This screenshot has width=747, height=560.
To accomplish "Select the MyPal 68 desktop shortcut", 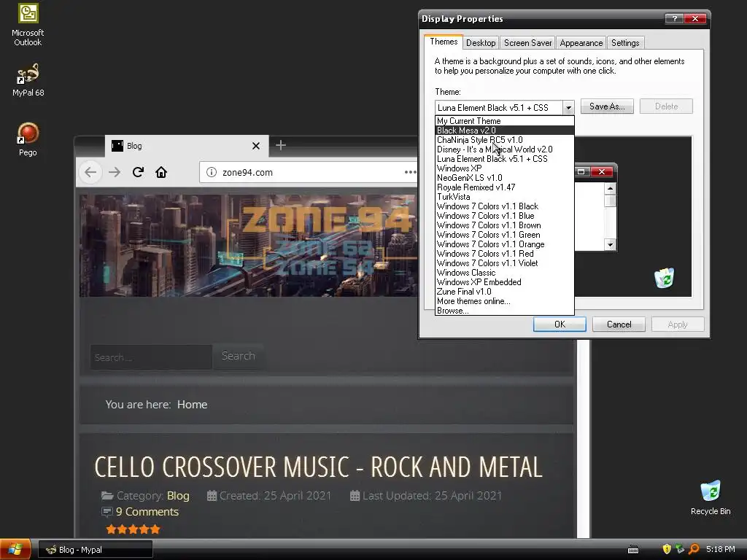I will click(28, 80).
